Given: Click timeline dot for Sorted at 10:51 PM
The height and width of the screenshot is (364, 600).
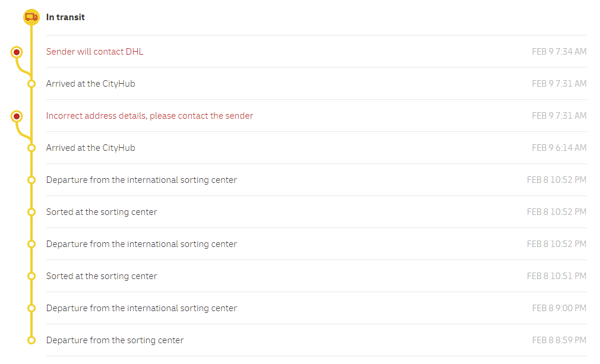Looking at the screenshot, I should pyautogui.click(x=31, y=277).
